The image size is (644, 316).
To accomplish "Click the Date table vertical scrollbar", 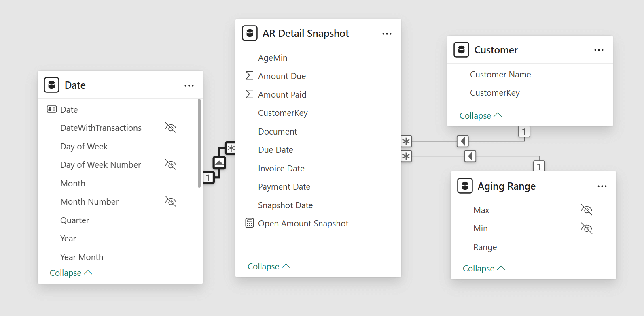I will pyautogui.click(x=199, y=143).
